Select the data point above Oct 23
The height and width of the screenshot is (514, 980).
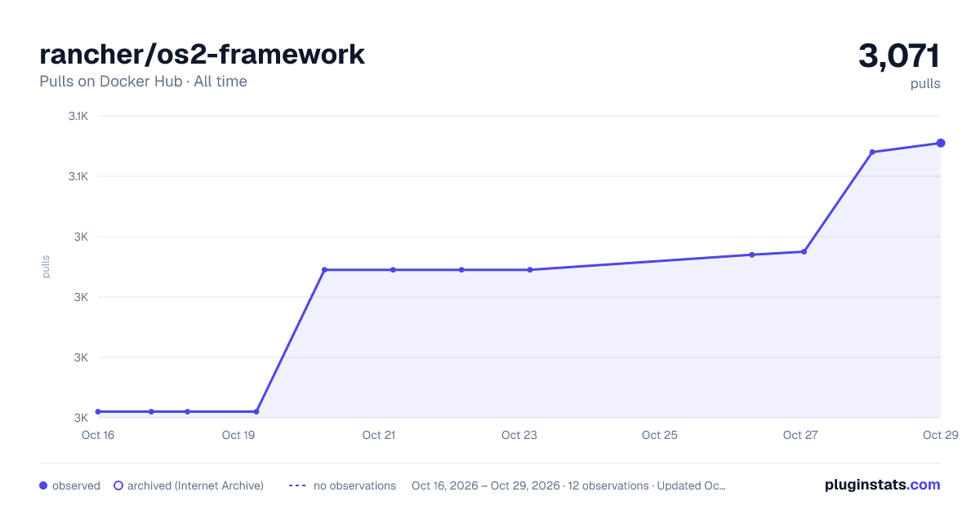point(530,269)
